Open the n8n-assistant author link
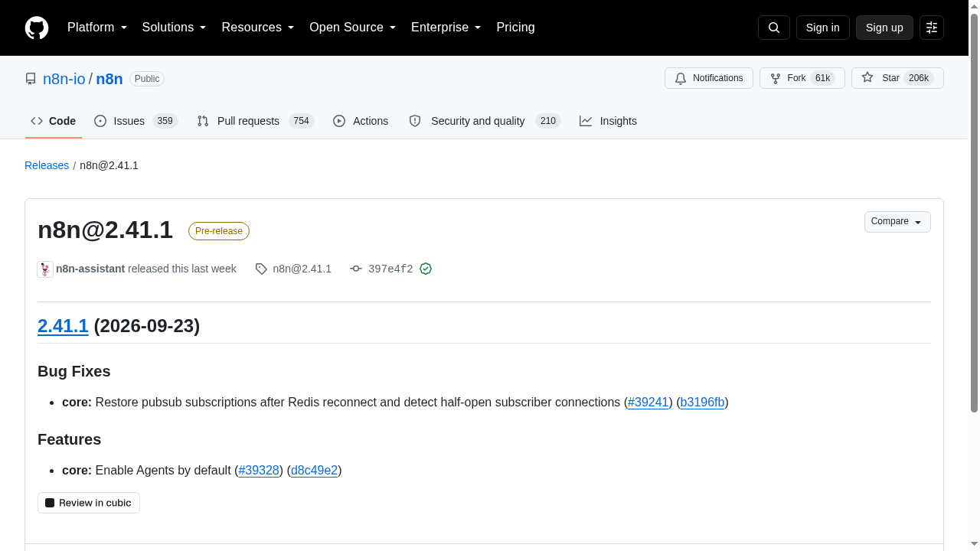The height and width of the screenshot is (551, 980). pyautogui.click(x=90, y=269)
